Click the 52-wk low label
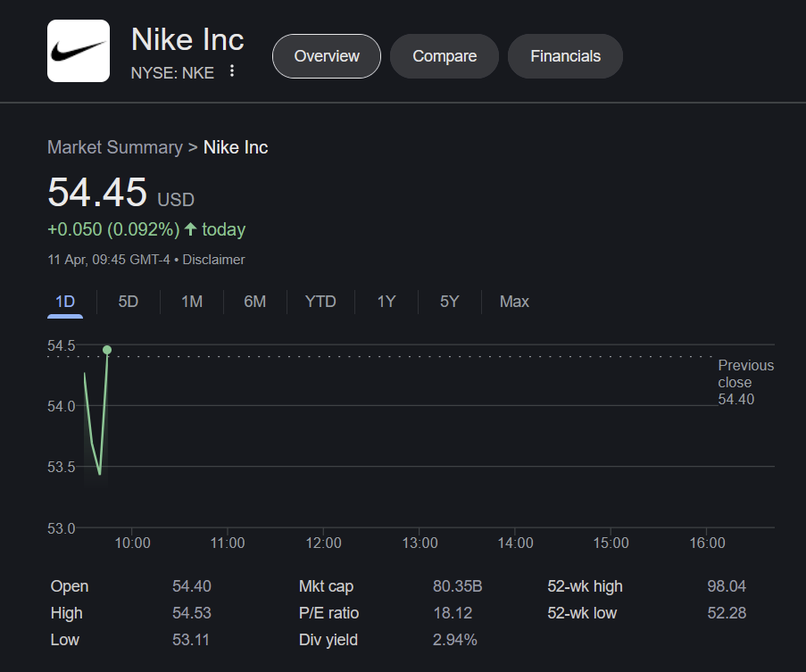 [582, 613]
